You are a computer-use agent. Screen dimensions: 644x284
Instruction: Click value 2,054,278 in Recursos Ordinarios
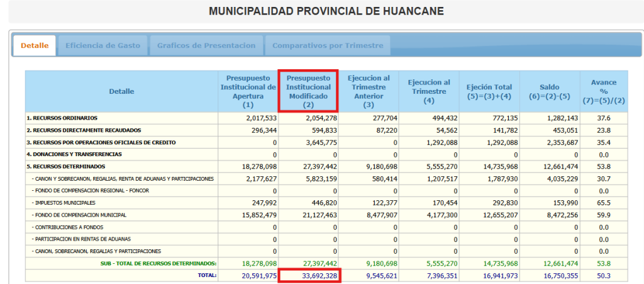322,118
